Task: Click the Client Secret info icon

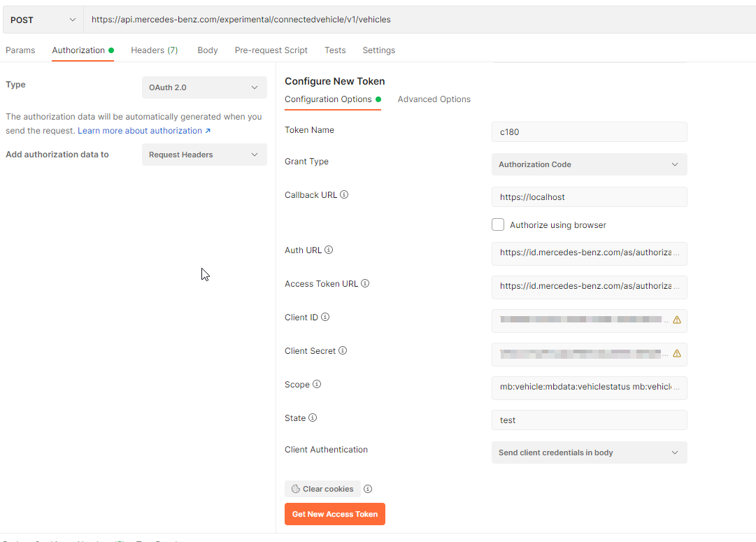Action: click(x=342, y=350)
